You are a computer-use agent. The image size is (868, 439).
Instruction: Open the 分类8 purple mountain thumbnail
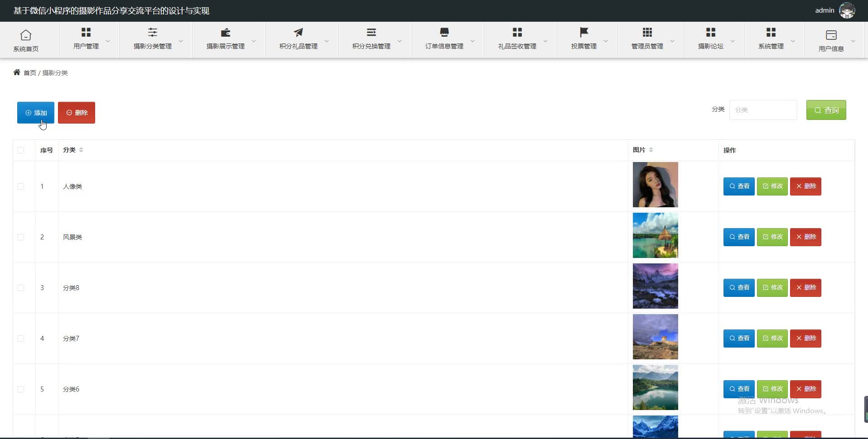[656, 286]
